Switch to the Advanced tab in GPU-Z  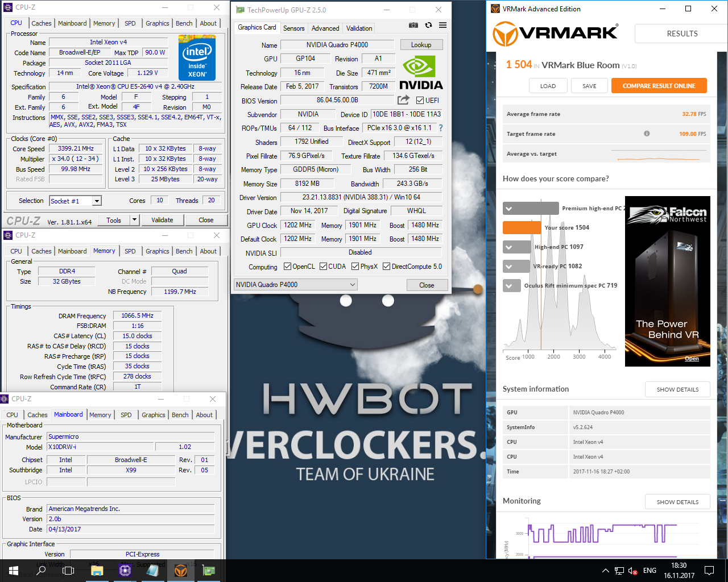[325, 28]
